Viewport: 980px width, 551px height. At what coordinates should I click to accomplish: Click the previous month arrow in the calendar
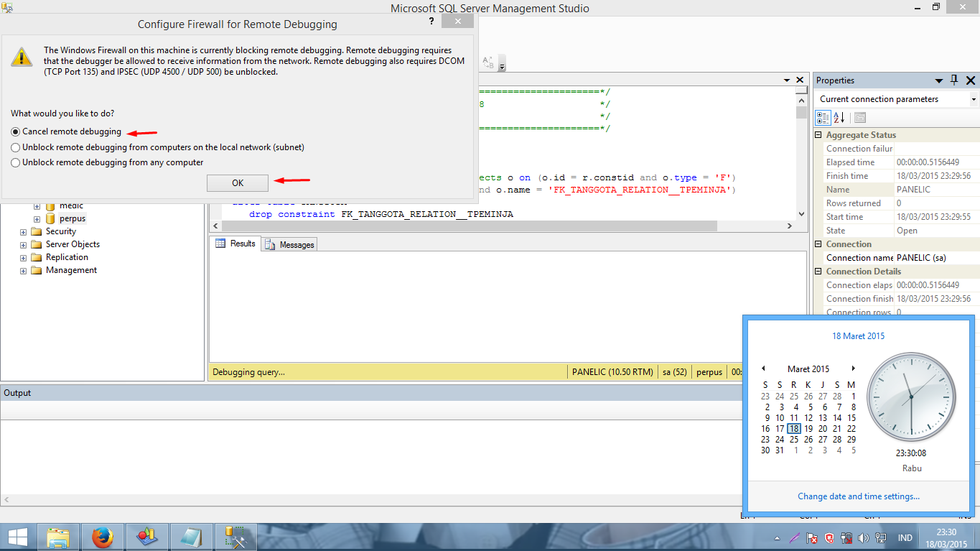(763, 369)
